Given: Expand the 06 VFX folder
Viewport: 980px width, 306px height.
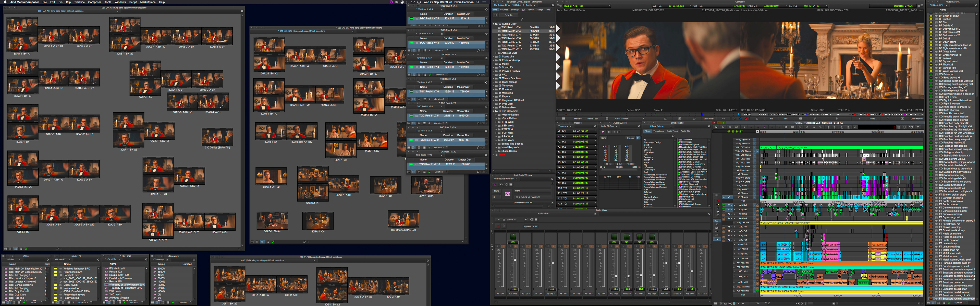Looking at the screenshot, I should click(493, 75).
